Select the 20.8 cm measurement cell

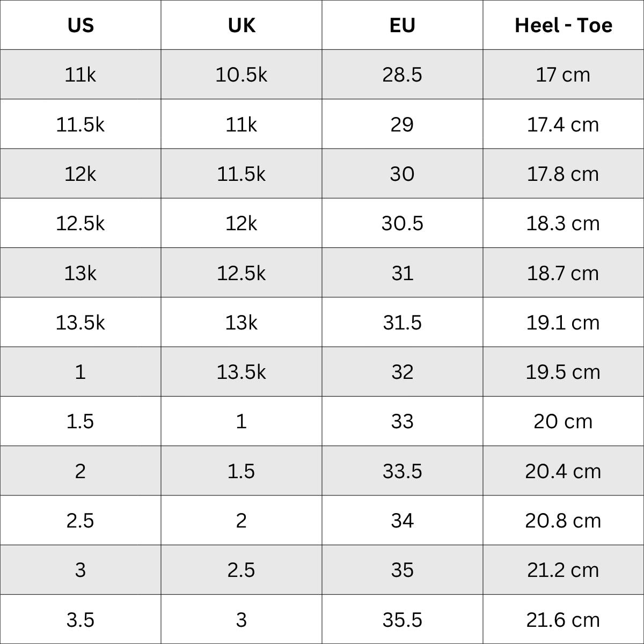click(x=563, y=520)
